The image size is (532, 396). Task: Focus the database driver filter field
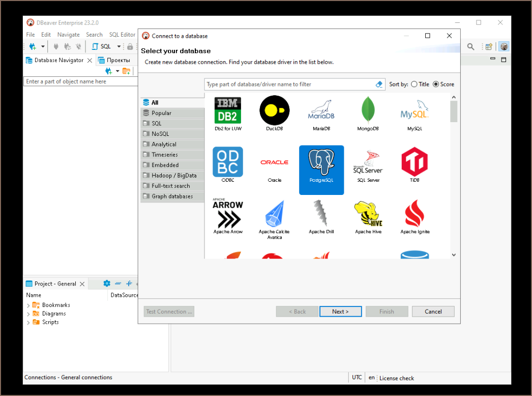click(289, 84)
